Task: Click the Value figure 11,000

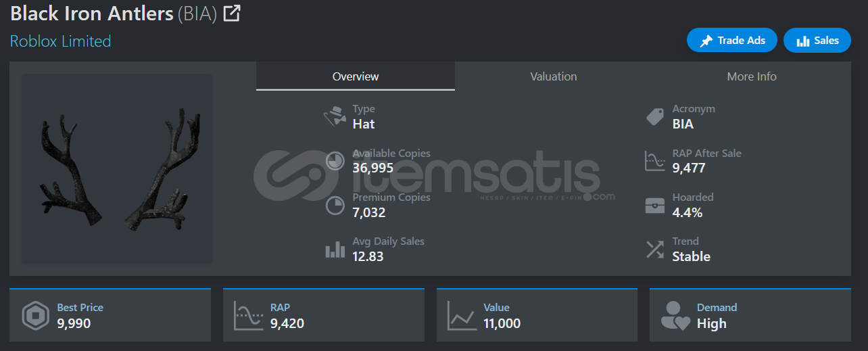Action: (x=502, y=323)
